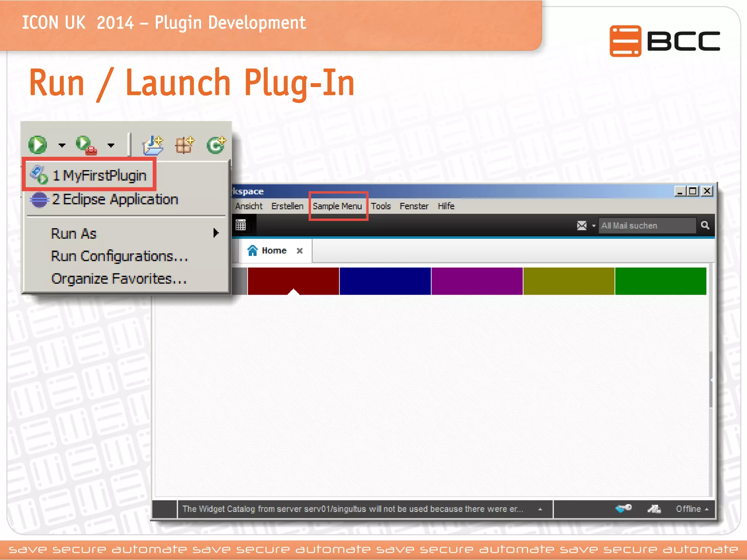Open the Fenster menu
Image resolution: width=747 pixels, height=560 pixels.
(x=414, y=206)
